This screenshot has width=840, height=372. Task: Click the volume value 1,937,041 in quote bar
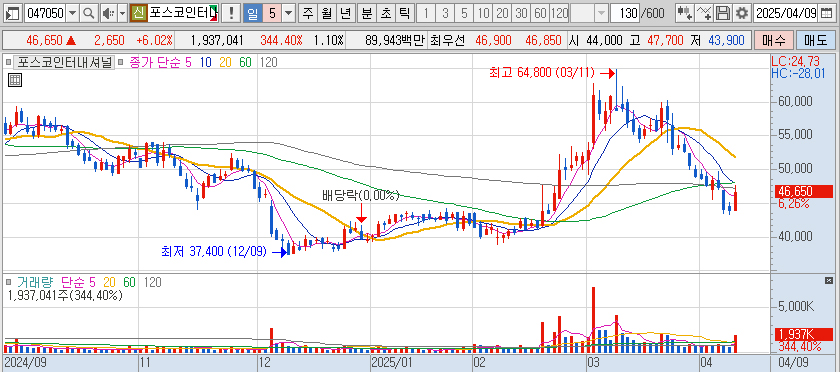(x=217, y=40)
